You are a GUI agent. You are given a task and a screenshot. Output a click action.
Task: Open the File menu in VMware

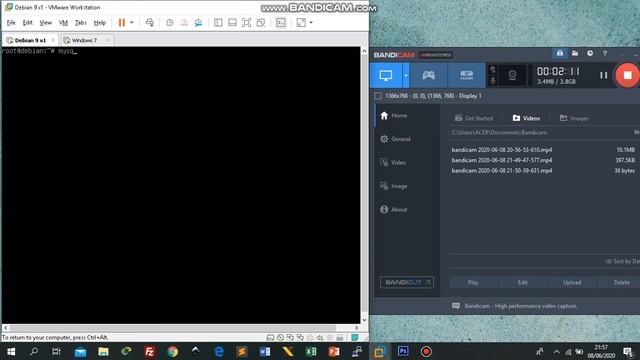click(11, 22)
